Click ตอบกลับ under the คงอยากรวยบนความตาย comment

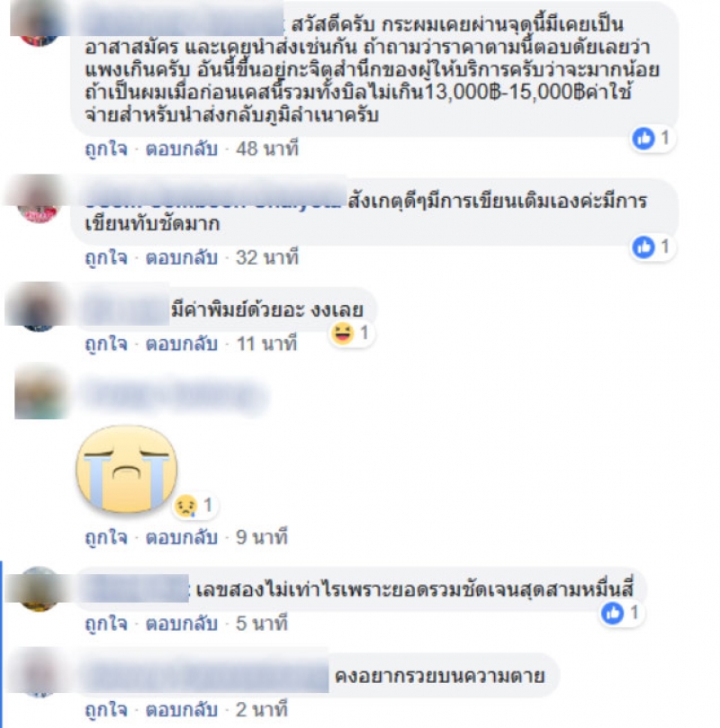tap(182, 710)
